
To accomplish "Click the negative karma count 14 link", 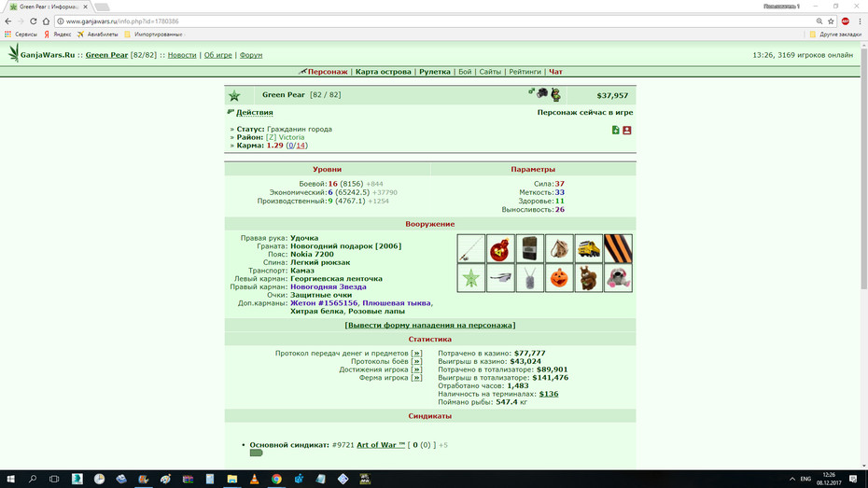I will (x=301, y=146).
